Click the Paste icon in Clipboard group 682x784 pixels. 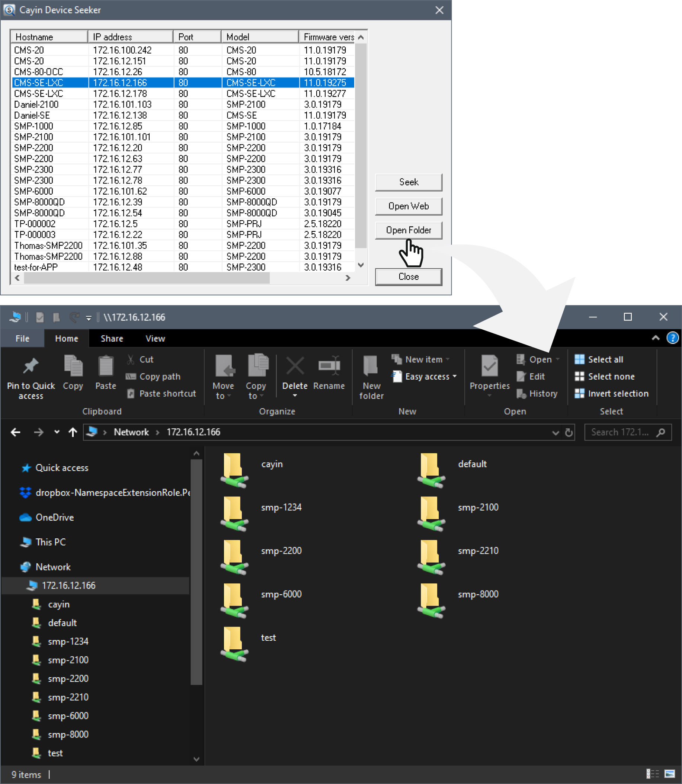105,367
